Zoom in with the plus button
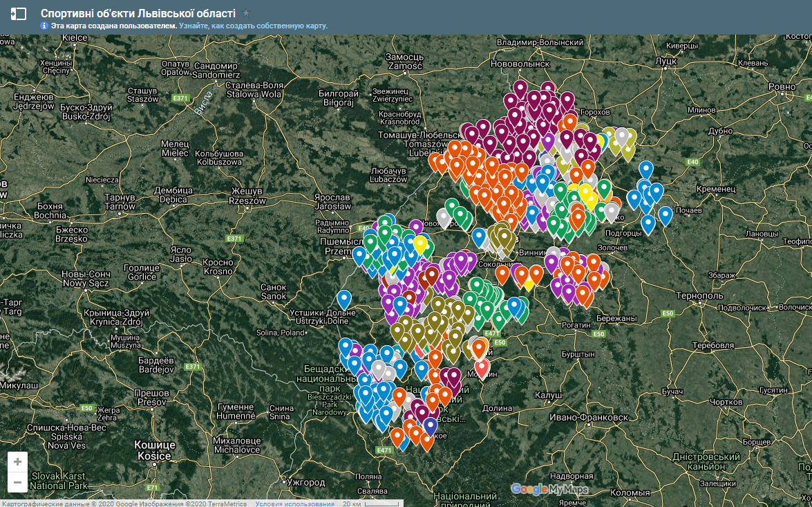812x507 pixels. click(x=17, y=461)
